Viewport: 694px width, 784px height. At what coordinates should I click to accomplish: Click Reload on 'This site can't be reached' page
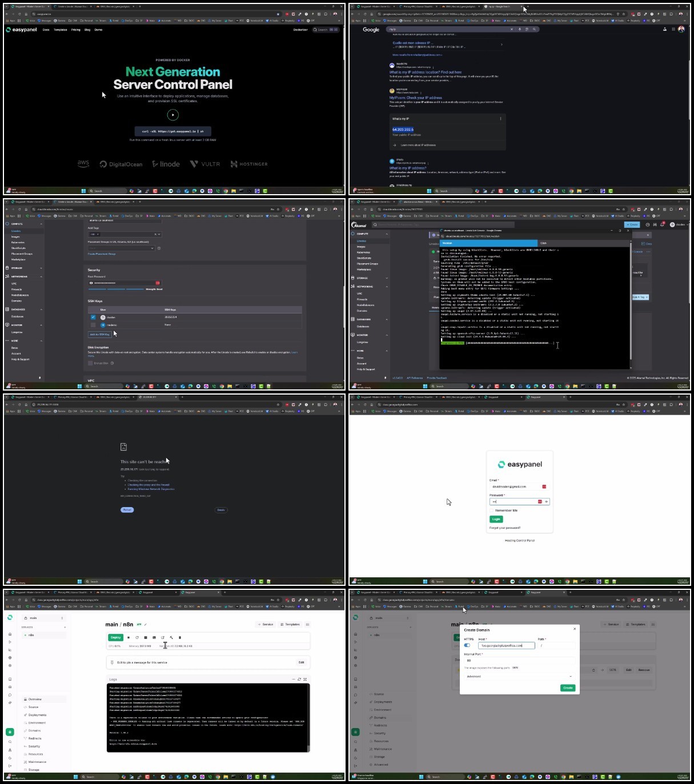pos(127,510)
